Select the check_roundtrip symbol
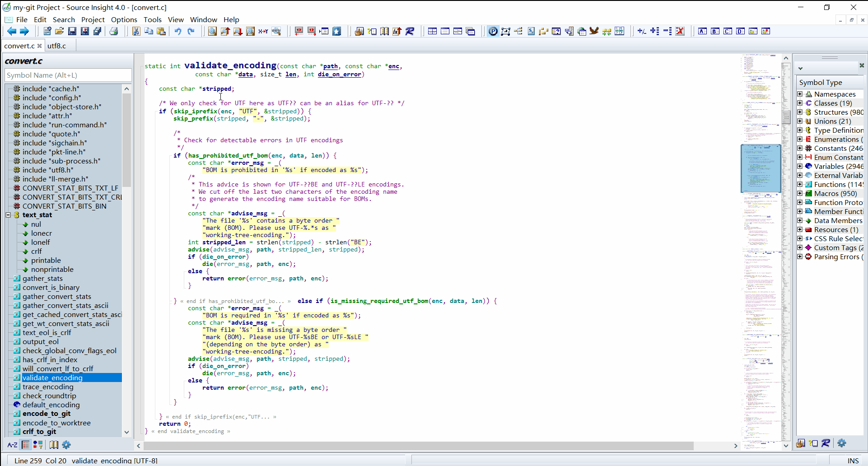Viewport: 868px width, 466px height. coord(49,396)
